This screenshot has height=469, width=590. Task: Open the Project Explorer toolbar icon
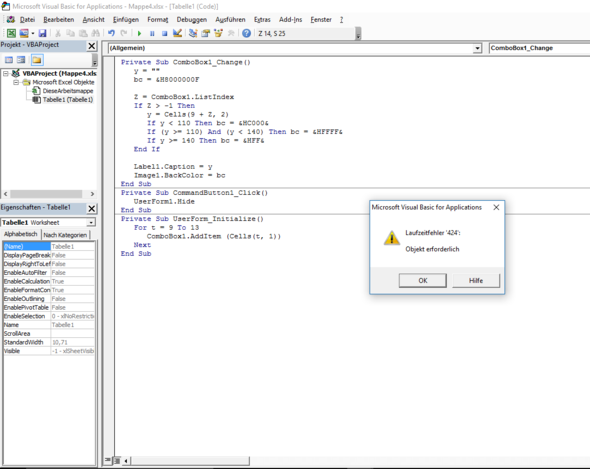[193, 33]
